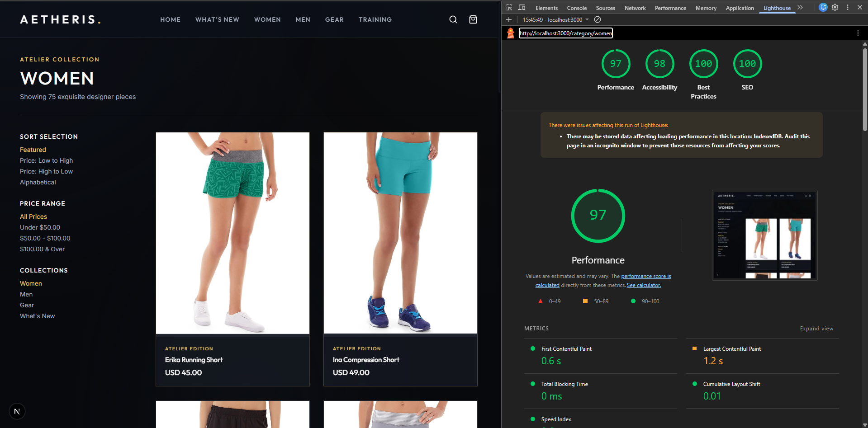Open DevTools settings gear

835,8
